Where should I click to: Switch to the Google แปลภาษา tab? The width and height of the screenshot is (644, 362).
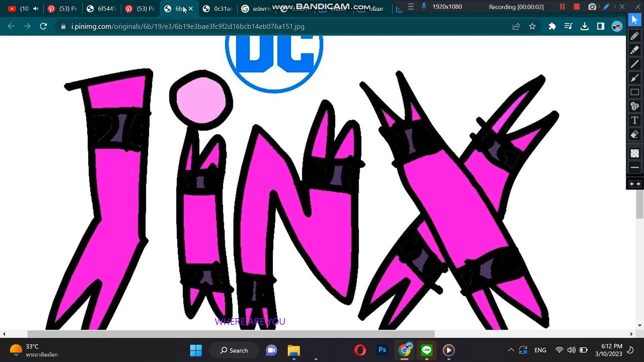coord(256,9)
